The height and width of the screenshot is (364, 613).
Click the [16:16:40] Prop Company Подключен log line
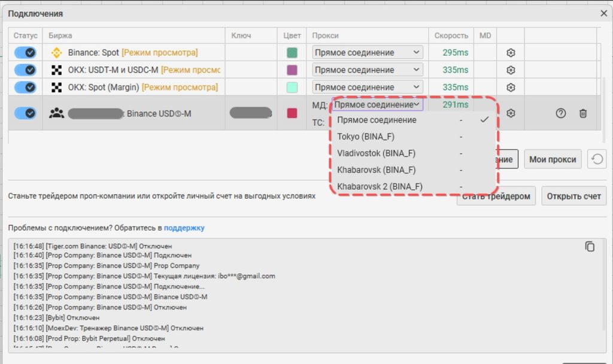coord(102,255)
